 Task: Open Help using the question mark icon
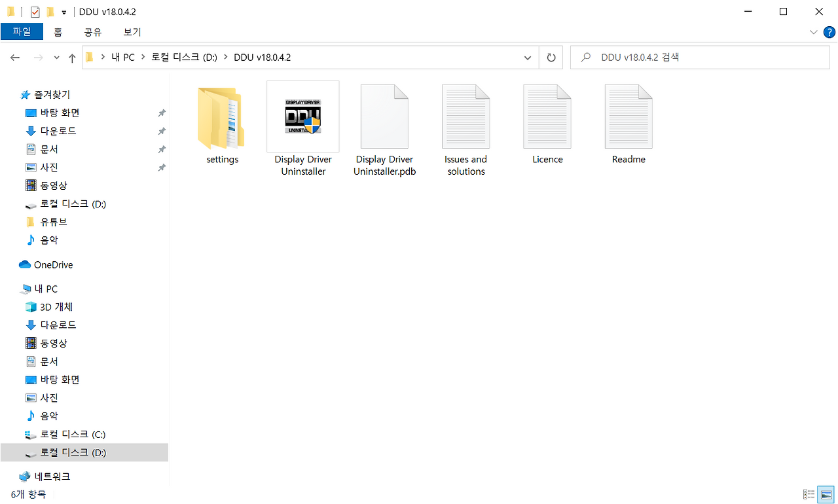click(x=829, y=31)
